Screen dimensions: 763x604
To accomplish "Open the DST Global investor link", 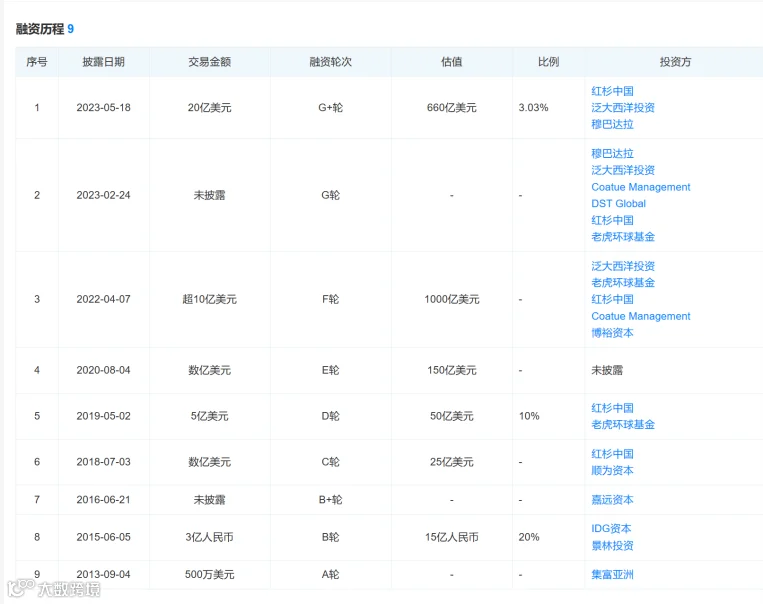I will [618, 203].
